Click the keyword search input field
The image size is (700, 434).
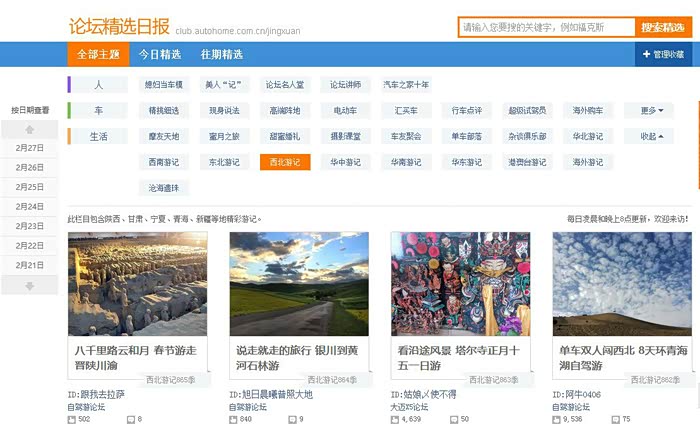tap(546, 27)
